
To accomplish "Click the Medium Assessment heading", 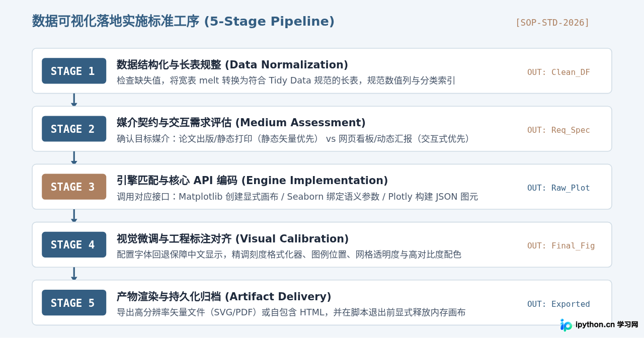I will point(241,123).
